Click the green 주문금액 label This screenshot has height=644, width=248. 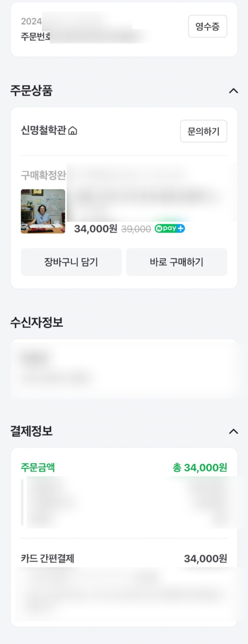[x=38, y=467]
